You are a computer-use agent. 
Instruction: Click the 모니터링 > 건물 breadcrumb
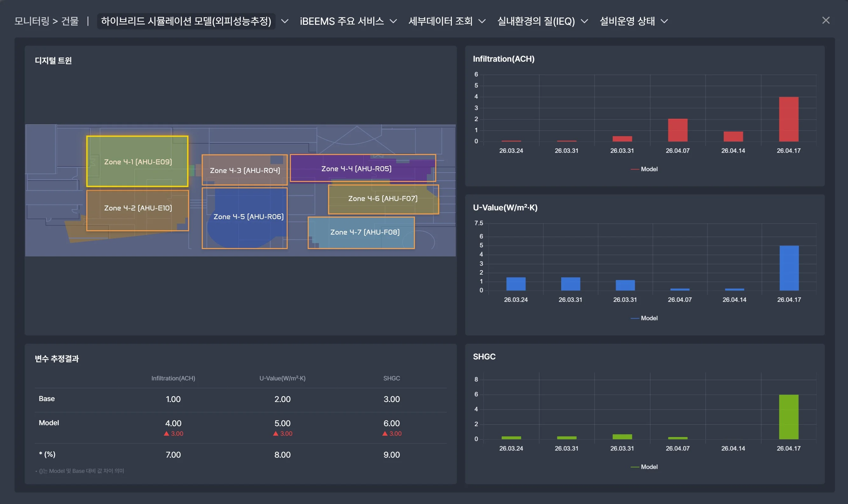pos(46,21)
